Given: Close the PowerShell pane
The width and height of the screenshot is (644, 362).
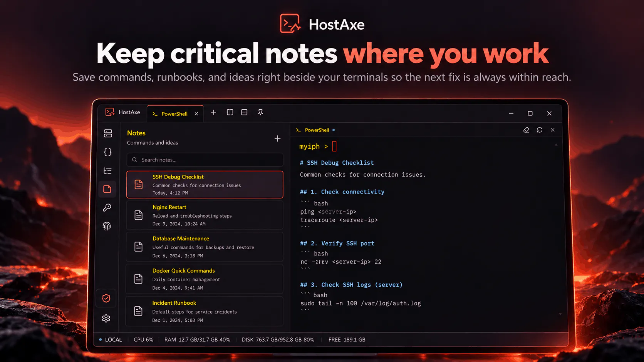Looking at the screenshot, I should [553, 130].
